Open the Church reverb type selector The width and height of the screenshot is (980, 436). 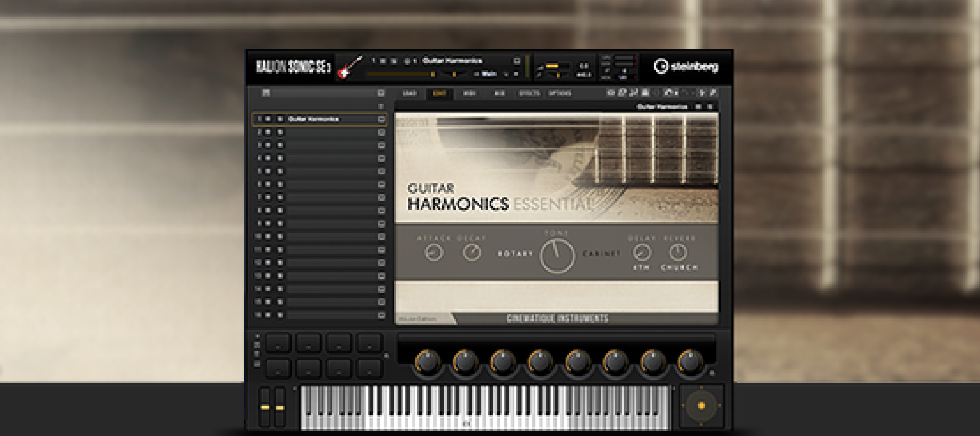[679, 268]
